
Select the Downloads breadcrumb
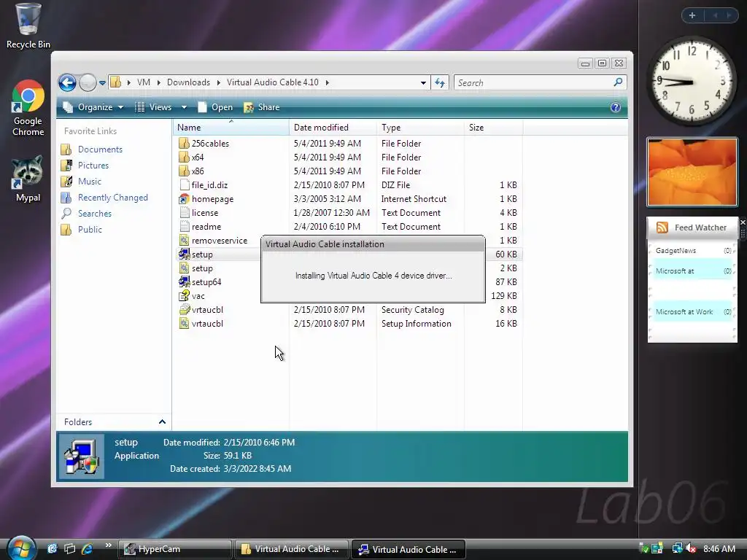pyautogui.click(x=188, y=82)
